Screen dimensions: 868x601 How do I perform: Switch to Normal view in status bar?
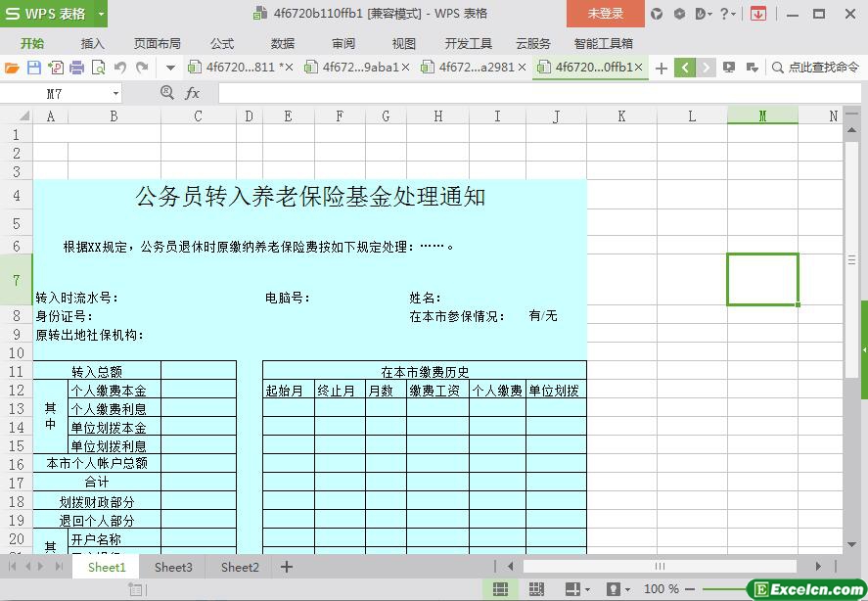coord(500,589)
